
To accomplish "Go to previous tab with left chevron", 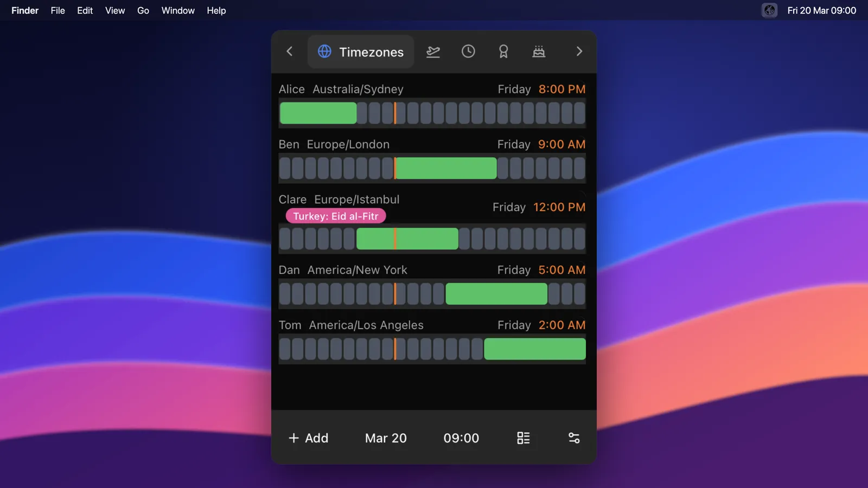I will (290, 52).
